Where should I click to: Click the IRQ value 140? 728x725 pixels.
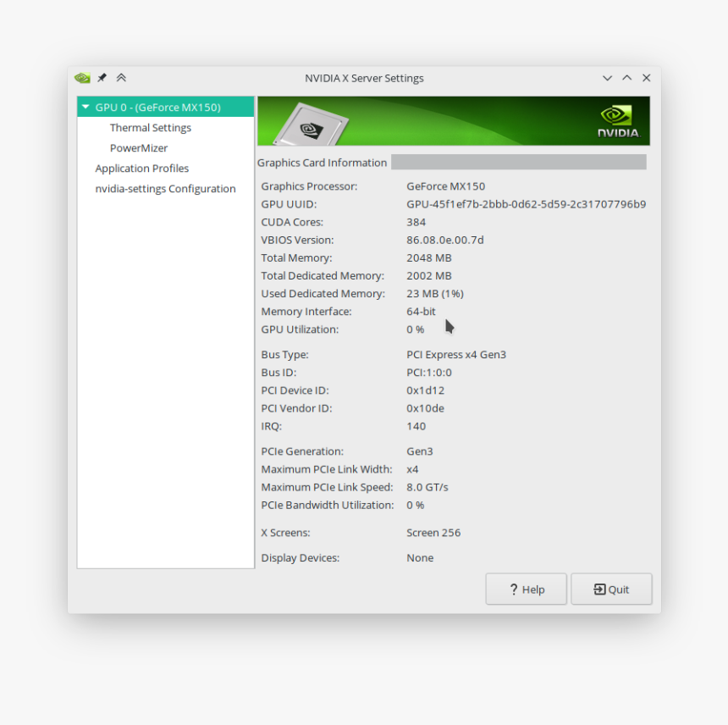(x=416, y=426)
